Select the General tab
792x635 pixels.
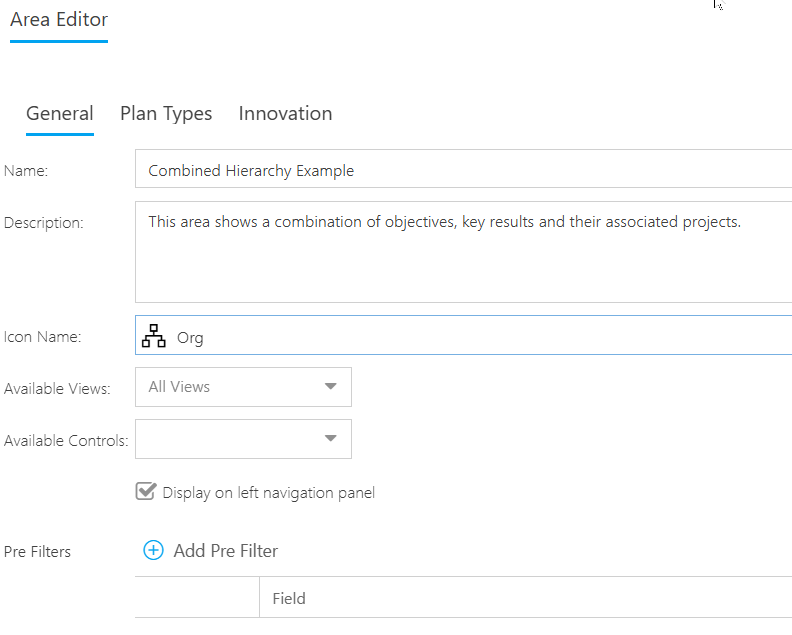(x=60, y=114)
